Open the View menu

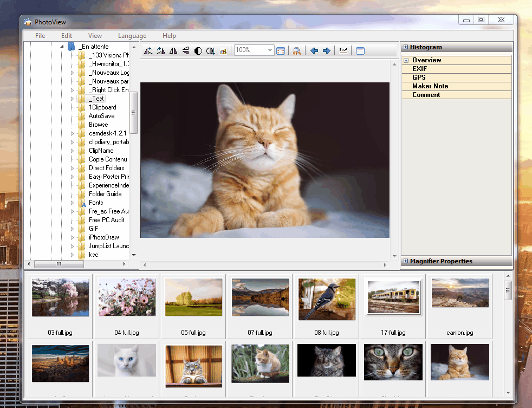[95, 35]
